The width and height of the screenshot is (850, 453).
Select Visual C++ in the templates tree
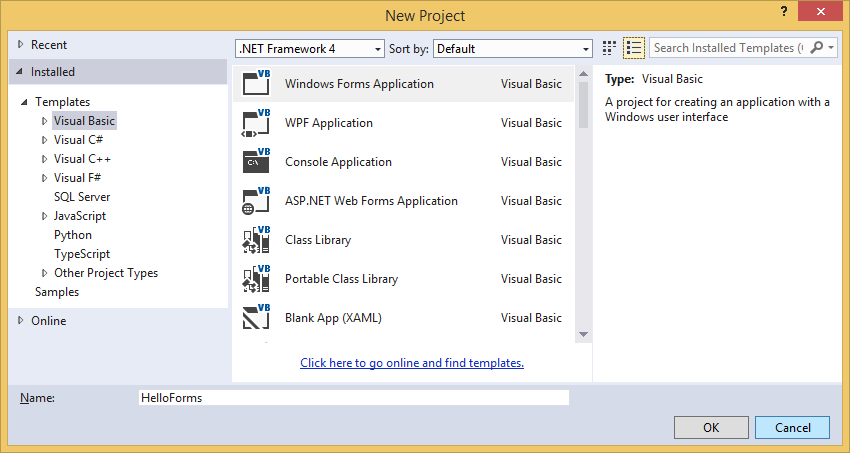pyautogui.click(x=82, y=159)
